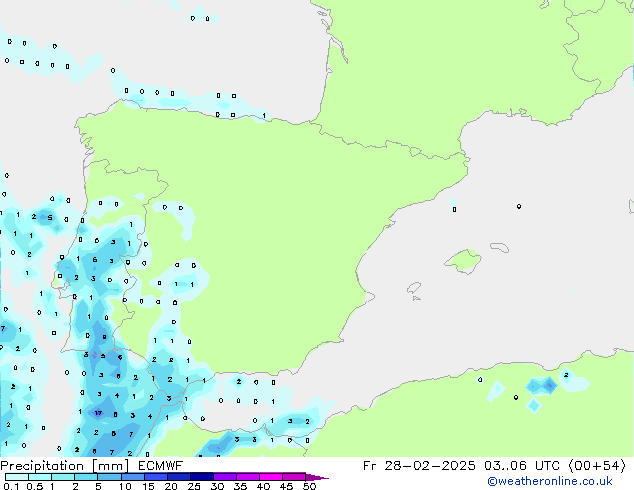This screenshot has width=634, height=490.
Task: Click the legend swatch for 0.5–1 mm
Action: click(x=40, y=477)
